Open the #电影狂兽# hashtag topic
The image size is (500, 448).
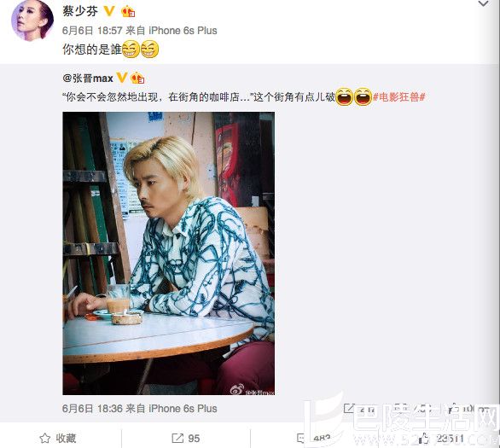399,96
